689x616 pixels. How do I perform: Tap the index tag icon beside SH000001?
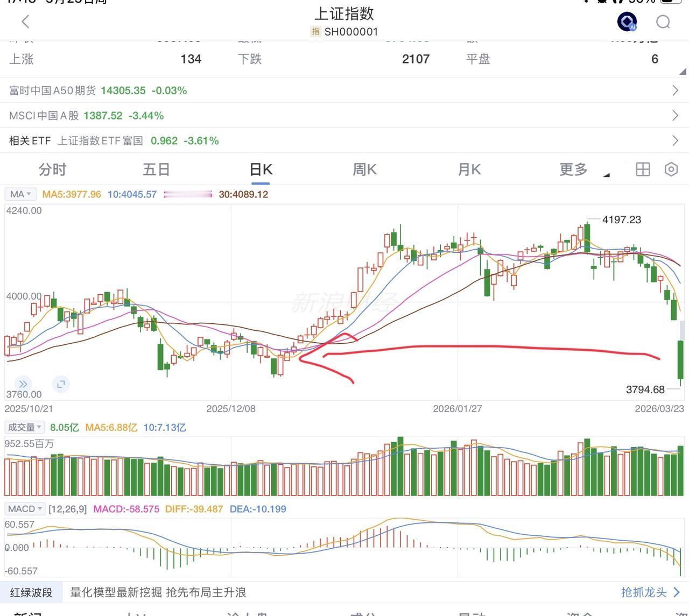[x=315, y=32]
